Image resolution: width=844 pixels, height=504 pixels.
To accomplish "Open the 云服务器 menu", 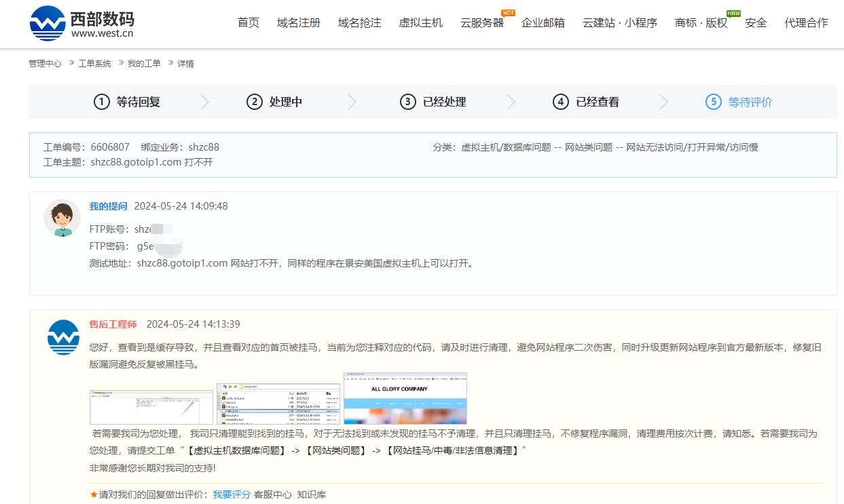I will point(482,23).
